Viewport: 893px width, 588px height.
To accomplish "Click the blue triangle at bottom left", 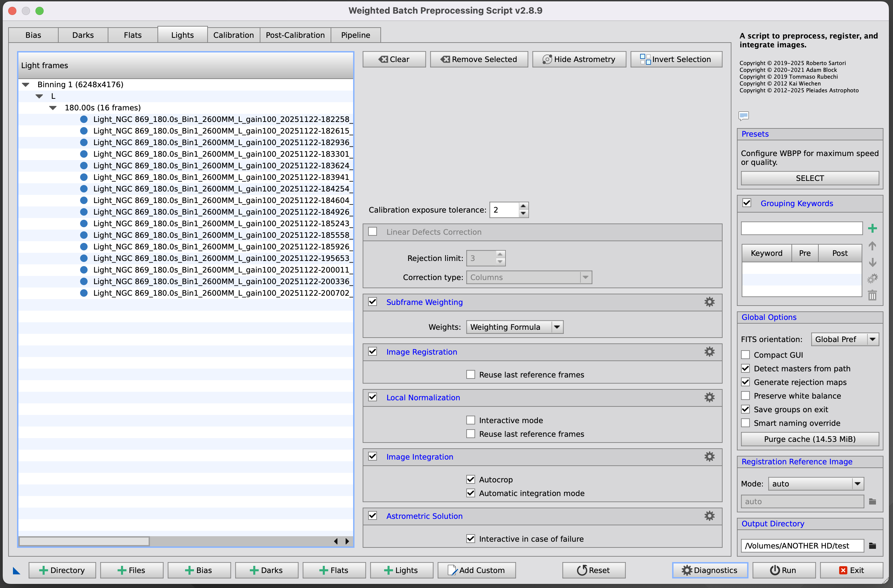I will point(16,570).
